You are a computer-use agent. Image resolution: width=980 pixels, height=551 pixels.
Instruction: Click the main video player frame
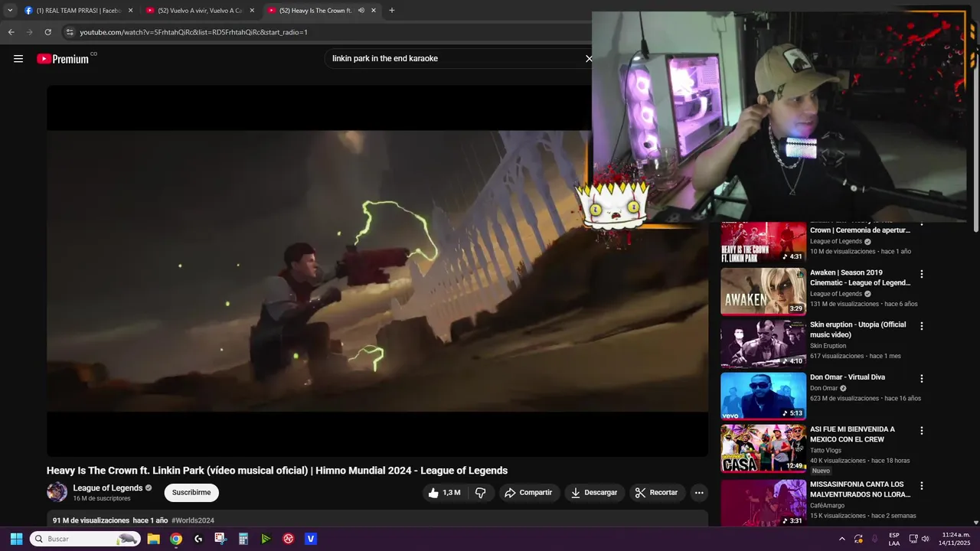377,271
